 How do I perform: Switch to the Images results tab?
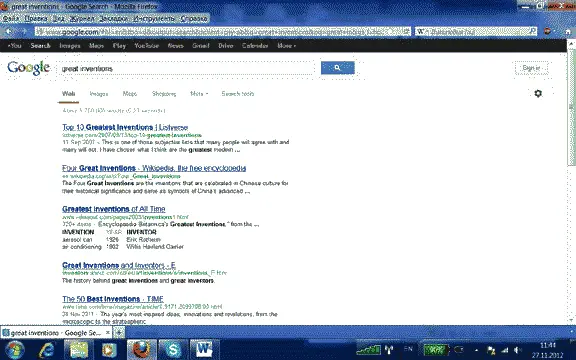99,94
